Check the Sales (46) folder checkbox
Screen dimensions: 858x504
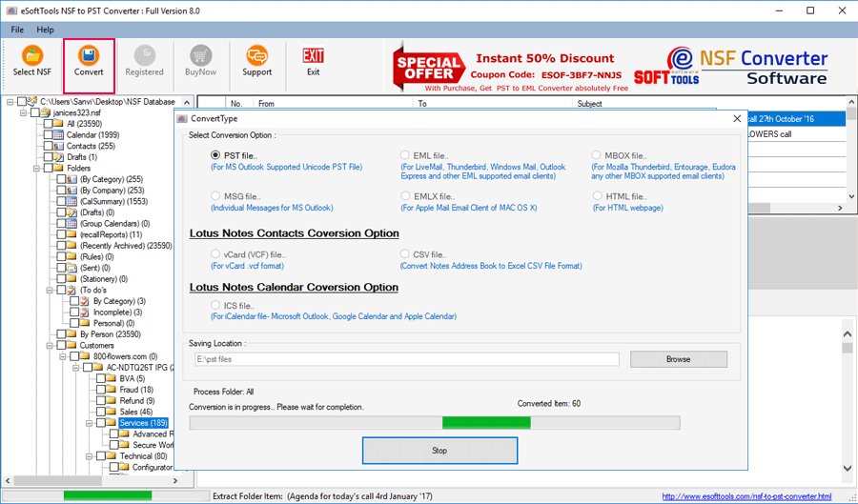[x=101, y=412]
